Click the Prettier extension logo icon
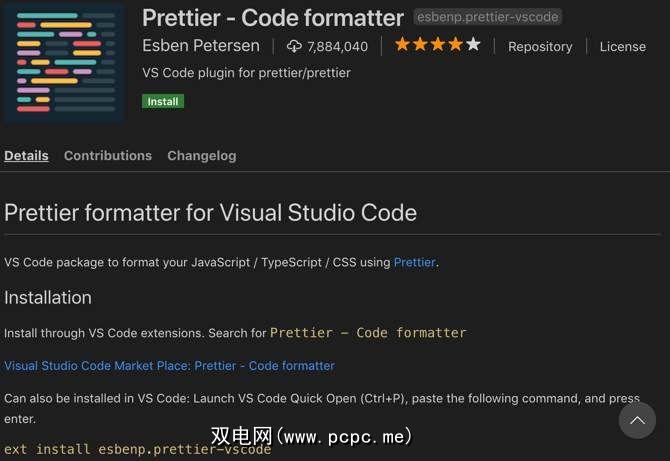 [x=65, y=63]
